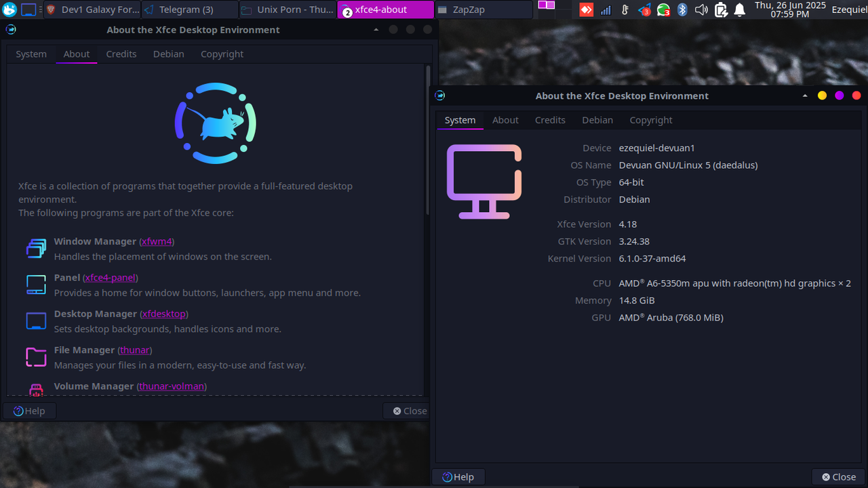Click GPU value 'AMD® Aruba (768.0 MiB)'

(x=671, y=318)
